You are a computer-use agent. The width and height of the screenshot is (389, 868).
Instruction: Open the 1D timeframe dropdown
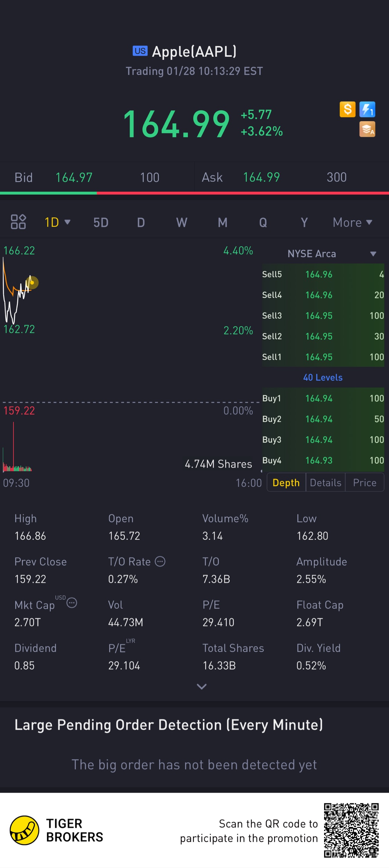[x=57, y=222]
